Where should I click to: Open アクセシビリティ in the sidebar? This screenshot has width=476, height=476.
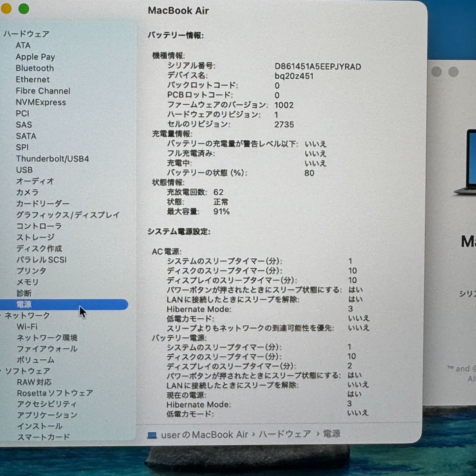tap(47, 404)
